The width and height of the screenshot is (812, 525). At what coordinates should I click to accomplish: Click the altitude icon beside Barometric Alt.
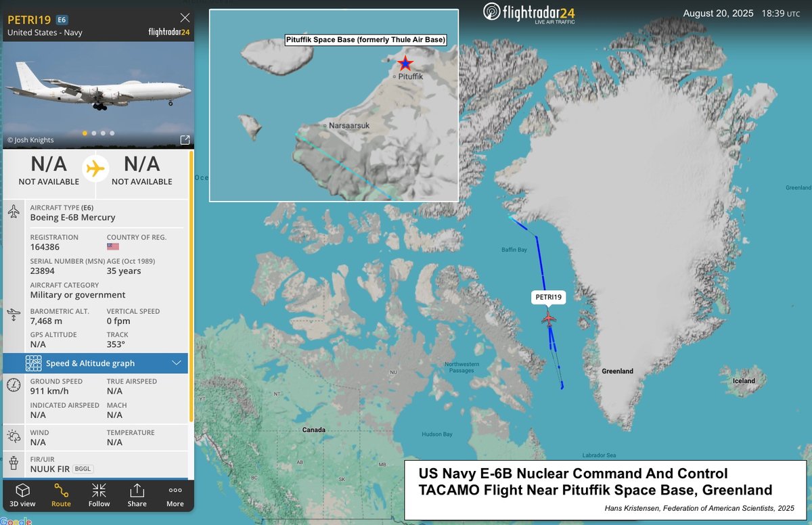point(14,315)
